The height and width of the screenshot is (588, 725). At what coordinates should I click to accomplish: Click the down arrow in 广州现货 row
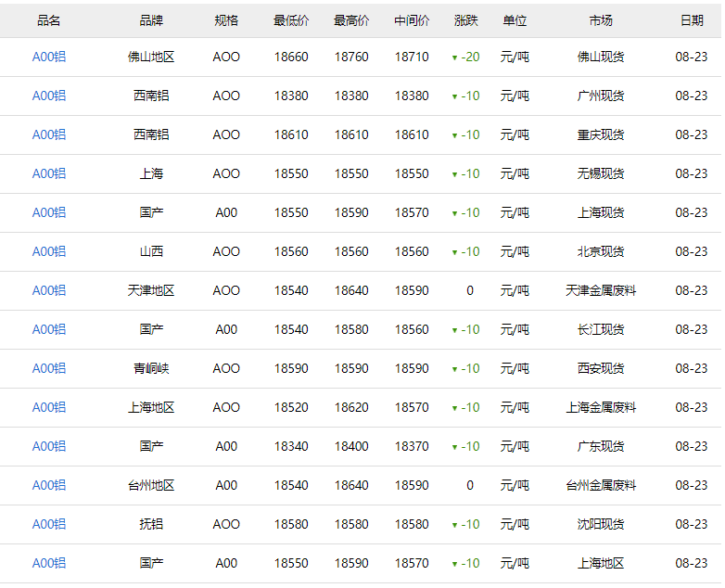(x=454, y=96)
